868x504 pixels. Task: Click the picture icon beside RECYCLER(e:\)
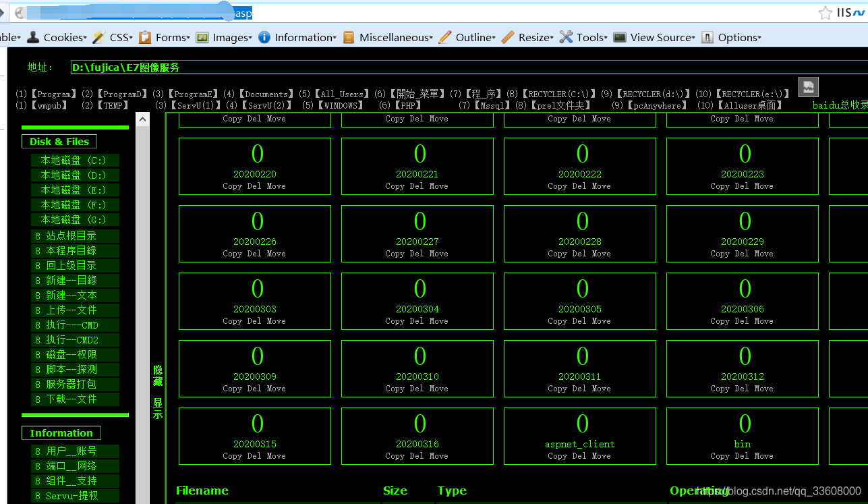coord(808,86)
